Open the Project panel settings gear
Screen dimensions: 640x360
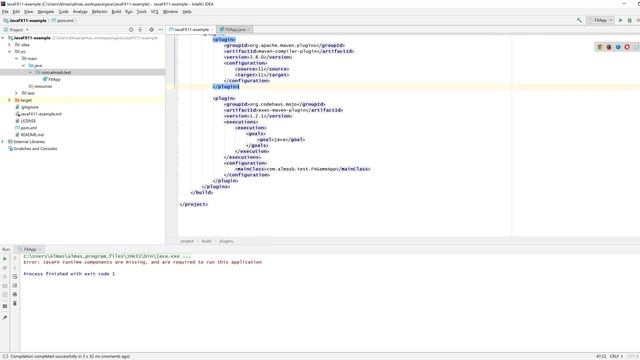[151, 30]
